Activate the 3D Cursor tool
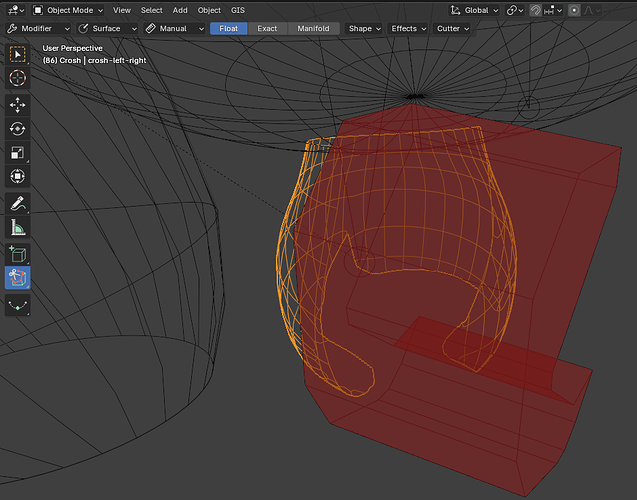The height and width of the screenshot is (500, 637). click(17, 78)
